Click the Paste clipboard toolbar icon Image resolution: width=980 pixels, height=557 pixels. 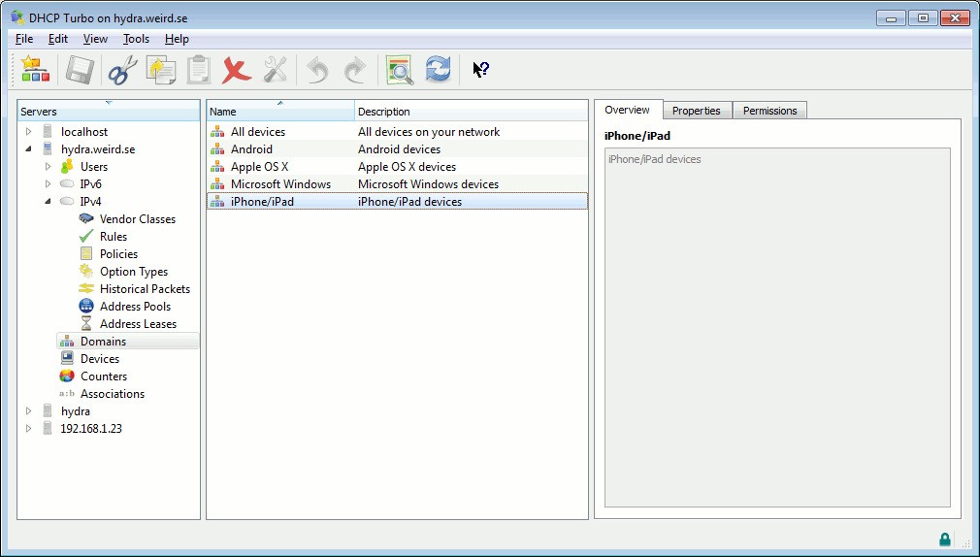click(199, 70)
